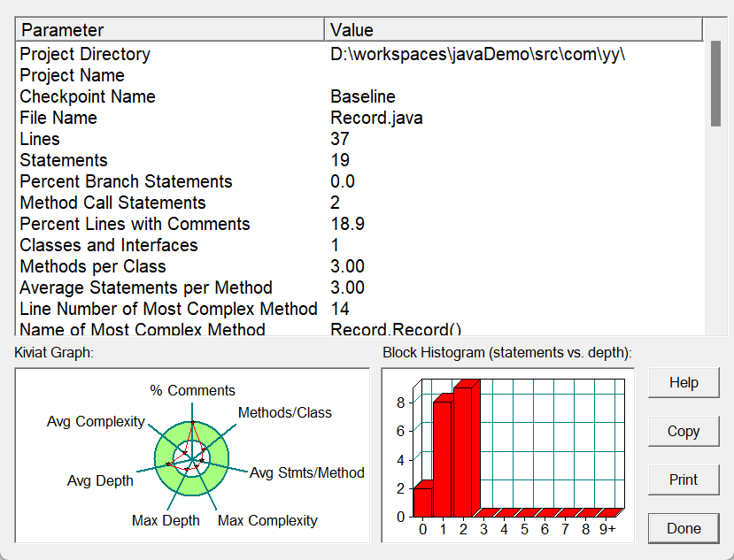Select Percent Branch Statements row
The width and height of the screenshot is (734, 560).
(360, 181)
